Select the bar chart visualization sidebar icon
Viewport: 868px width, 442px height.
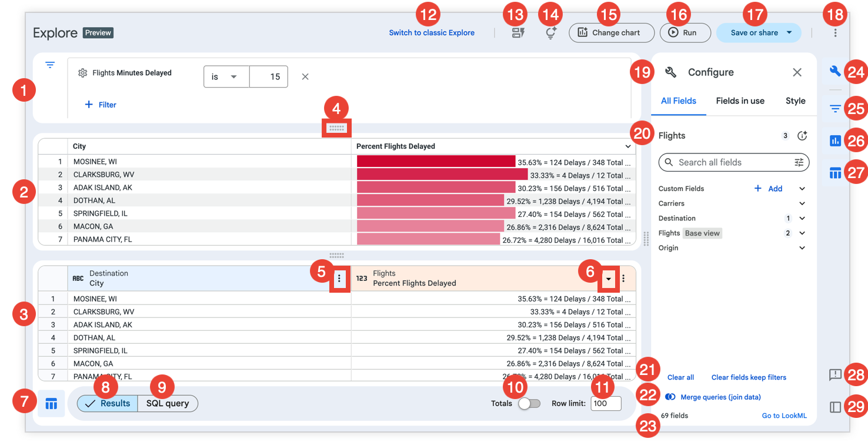[x=834, y=141]
